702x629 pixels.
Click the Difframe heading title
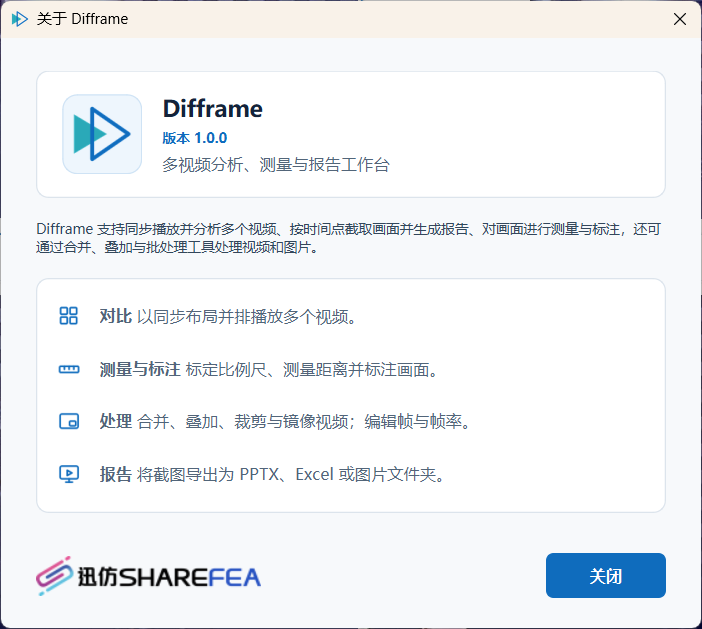(213, 109)
